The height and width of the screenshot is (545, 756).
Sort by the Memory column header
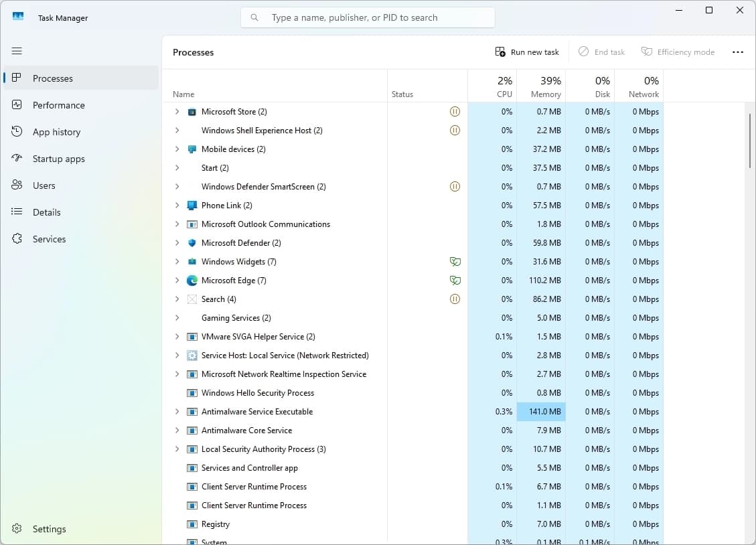541,86
